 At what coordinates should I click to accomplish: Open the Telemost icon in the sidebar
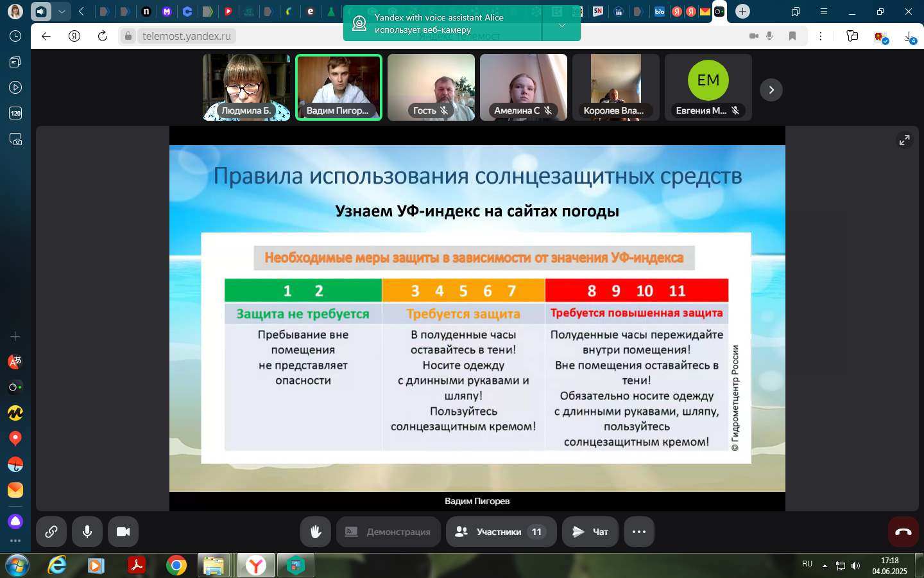(15, 387)
